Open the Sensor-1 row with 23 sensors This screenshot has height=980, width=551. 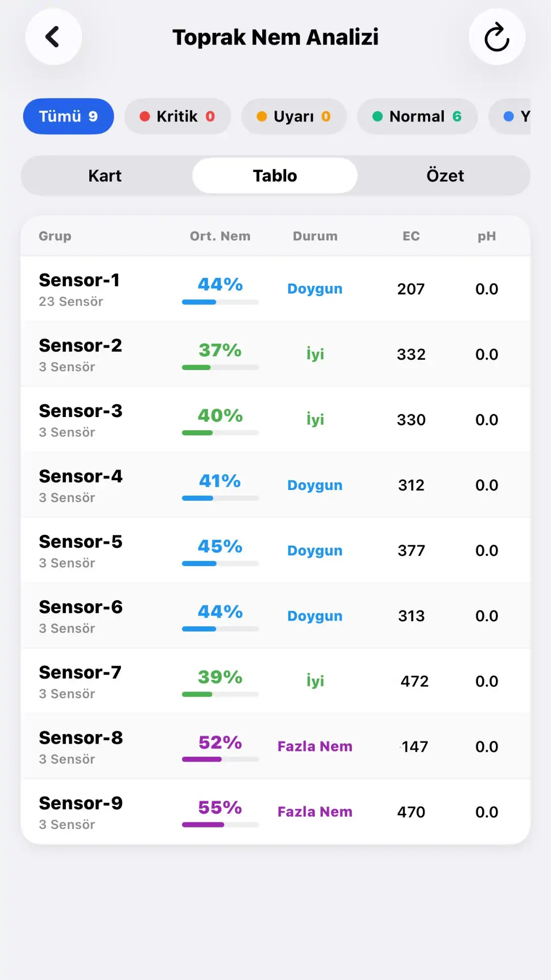point(275,289)
